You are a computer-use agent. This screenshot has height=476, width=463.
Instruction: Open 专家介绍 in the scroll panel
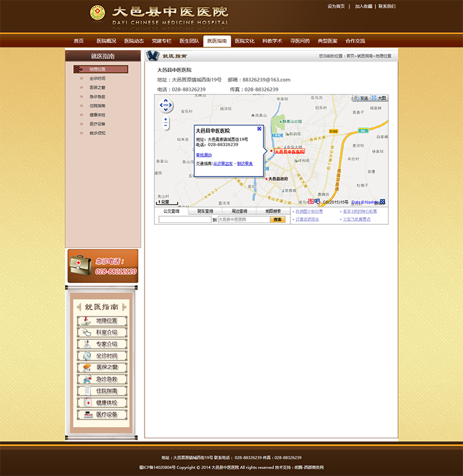[102, 344]
